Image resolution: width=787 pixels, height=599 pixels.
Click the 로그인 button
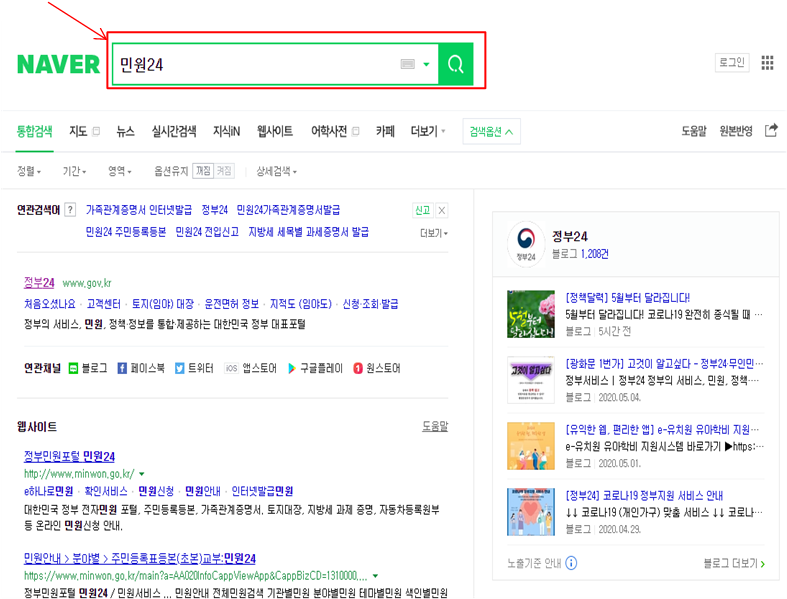(732, 62)
